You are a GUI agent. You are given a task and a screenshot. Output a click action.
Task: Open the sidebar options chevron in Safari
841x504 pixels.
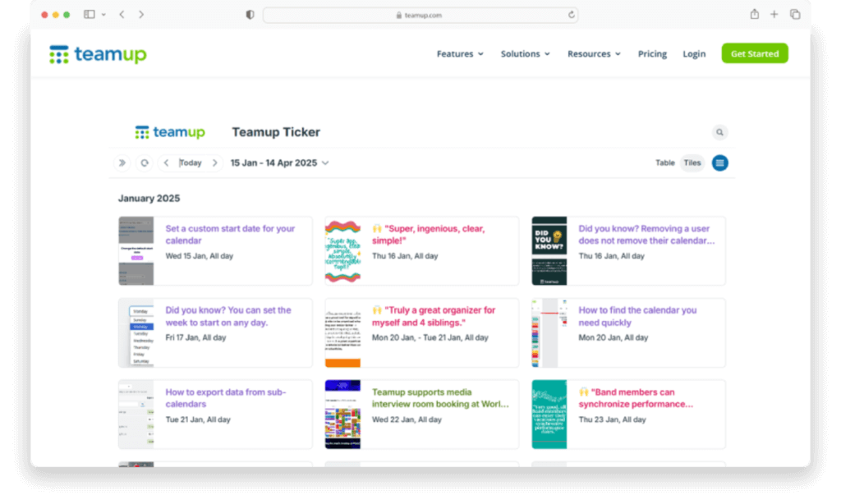(103, 15)
